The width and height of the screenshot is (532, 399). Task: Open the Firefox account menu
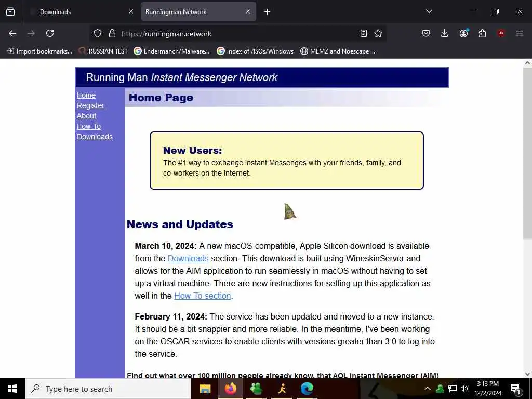(x=463, y=33)
